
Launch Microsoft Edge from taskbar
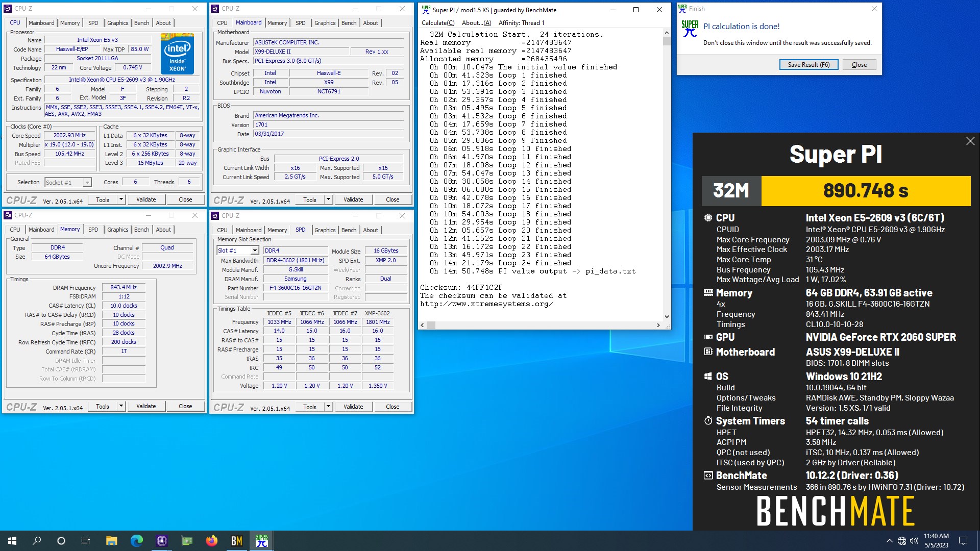[136, 541]
